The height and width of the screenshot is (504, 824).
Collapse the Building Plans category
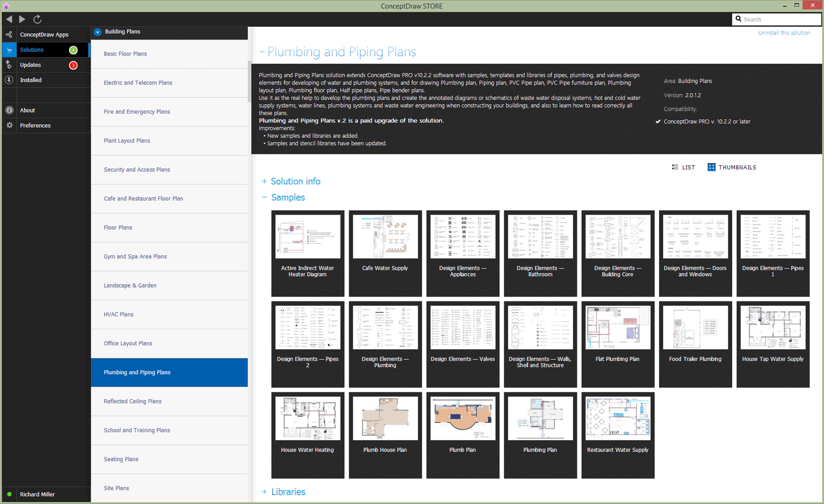(x=97, y=32)
